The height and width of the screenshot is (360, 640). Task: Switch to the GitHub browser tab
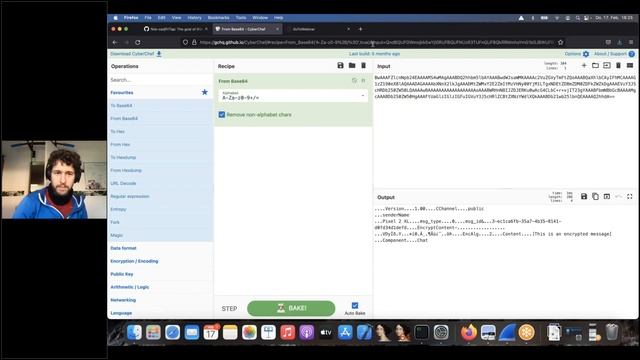pos(176,29)
